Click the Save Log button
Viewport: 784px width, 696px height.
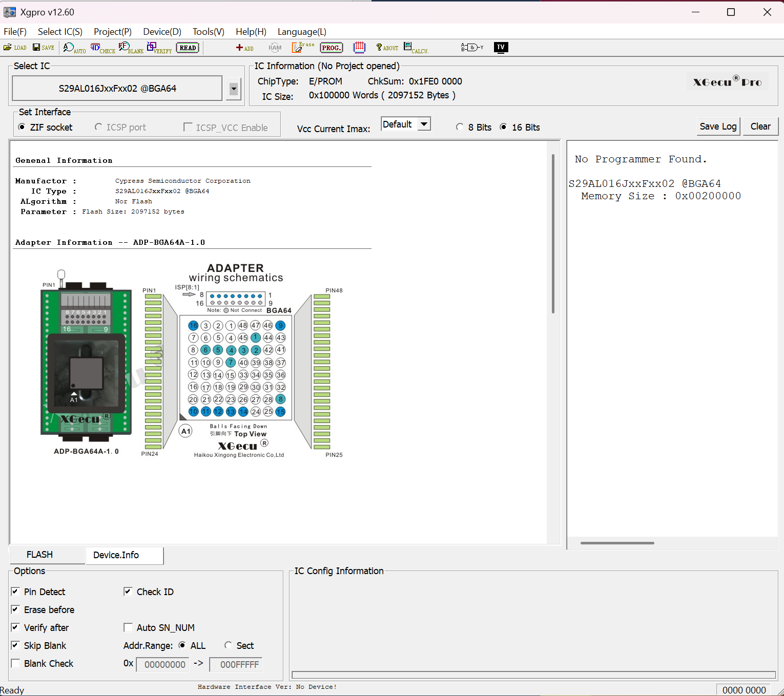718,126
